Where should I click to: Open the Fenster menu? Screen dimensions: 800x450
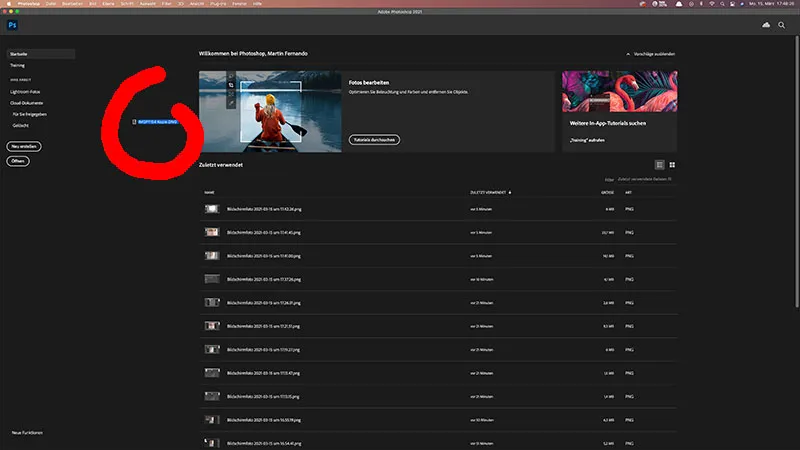click(x=239, y=4)
